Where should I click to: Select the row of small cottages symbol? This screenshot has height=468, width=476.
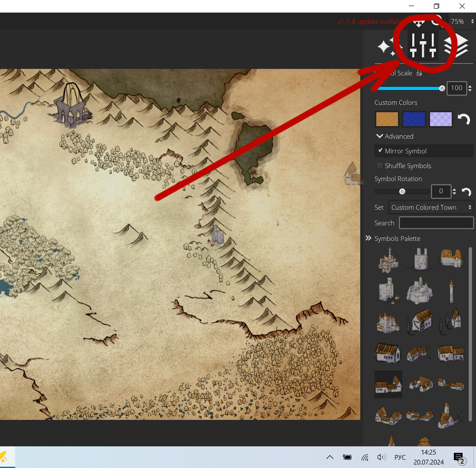click(x=451, y=384)
